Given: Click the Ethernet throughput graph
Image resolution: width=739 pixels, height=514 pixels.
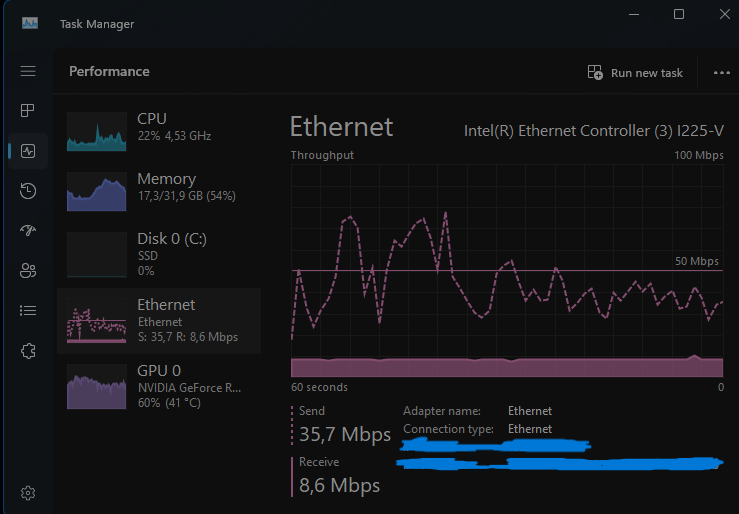Looking at the screenshot, I should [507, 270].
